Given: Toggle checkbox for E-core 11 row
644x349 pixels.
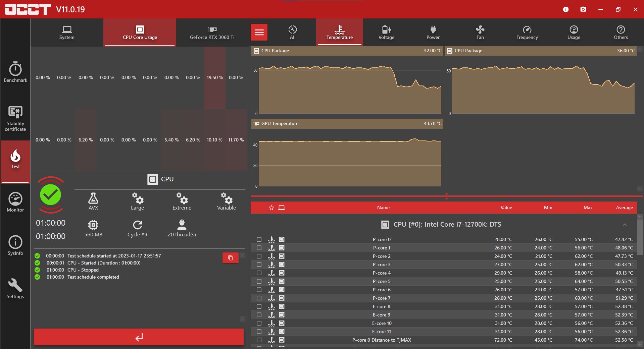Looking at the screenshot, I should coord(259,332).
